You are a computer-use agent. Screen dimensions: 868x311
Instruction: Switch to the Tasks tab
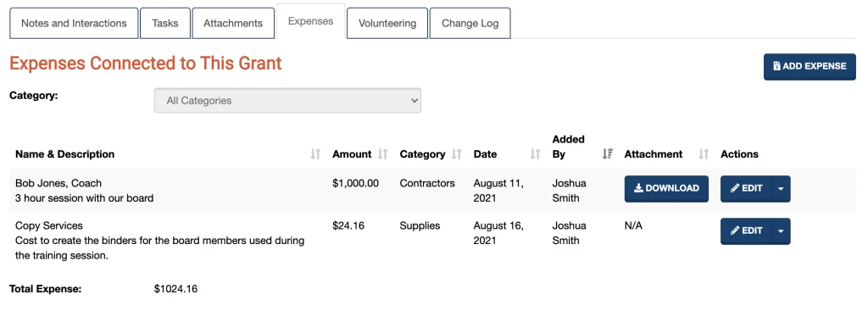pos(165,23)
